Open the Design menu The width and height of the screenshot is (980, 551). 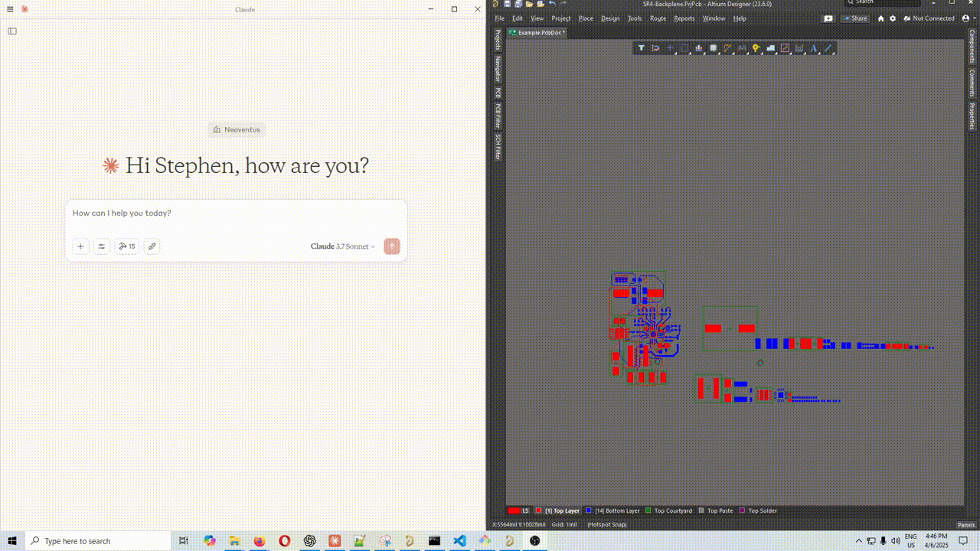click(x=610, y=18)
